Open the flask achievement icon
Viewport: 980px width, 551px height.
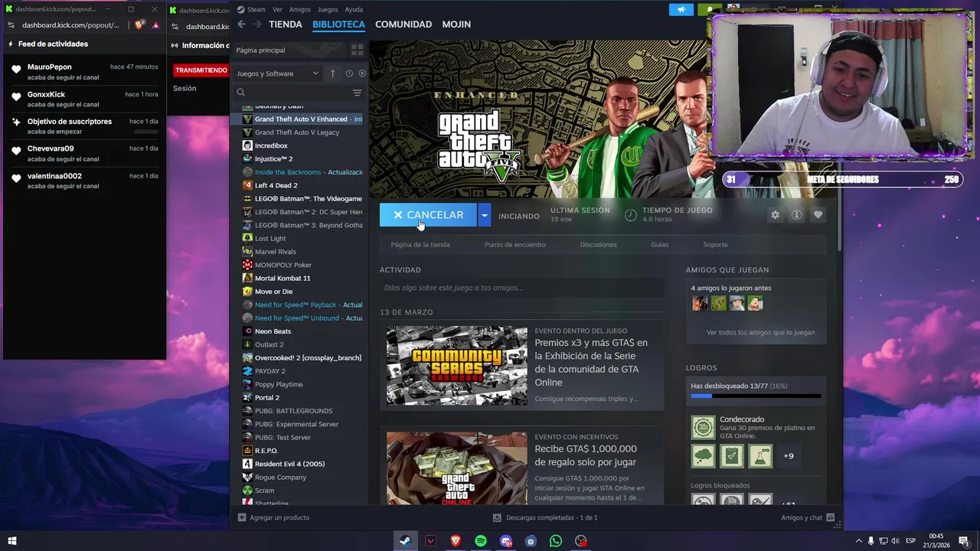tap(760, 456)
